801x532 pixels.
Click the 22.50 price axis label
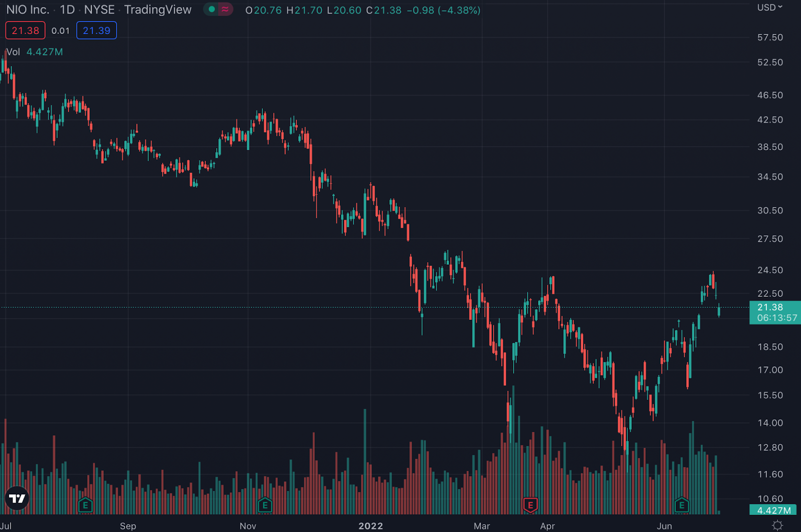770,294
